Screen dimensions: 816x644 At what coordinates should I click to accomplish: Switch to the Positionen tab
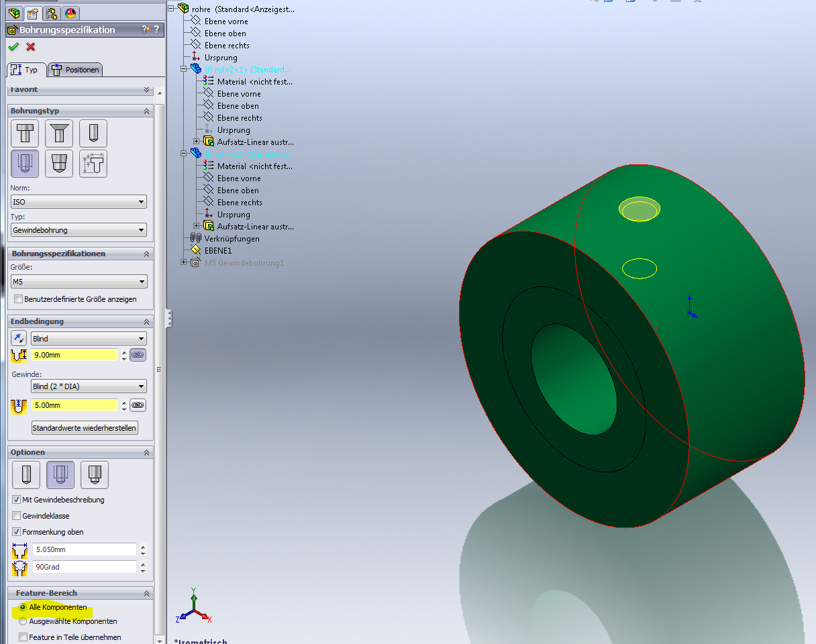[76, 70]
